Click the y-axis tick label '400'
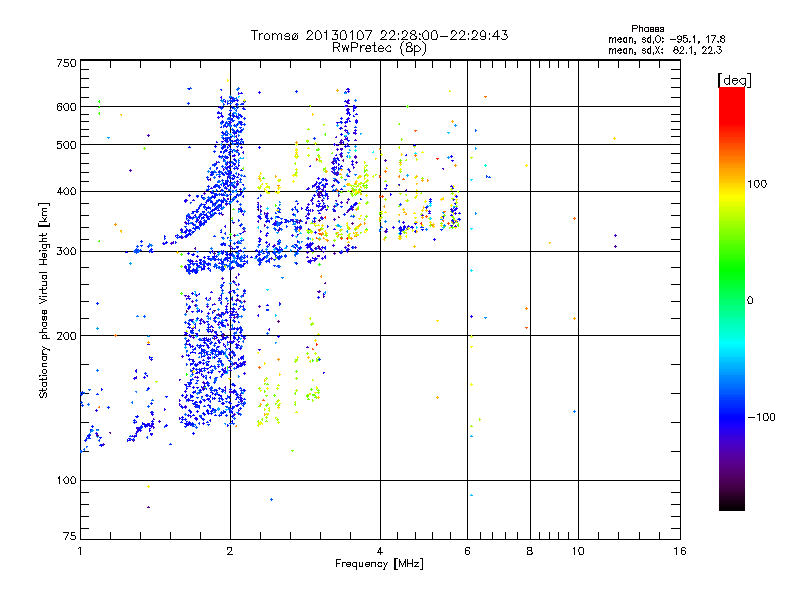This screenshot has width=800, height=600. tap(66, 191)
